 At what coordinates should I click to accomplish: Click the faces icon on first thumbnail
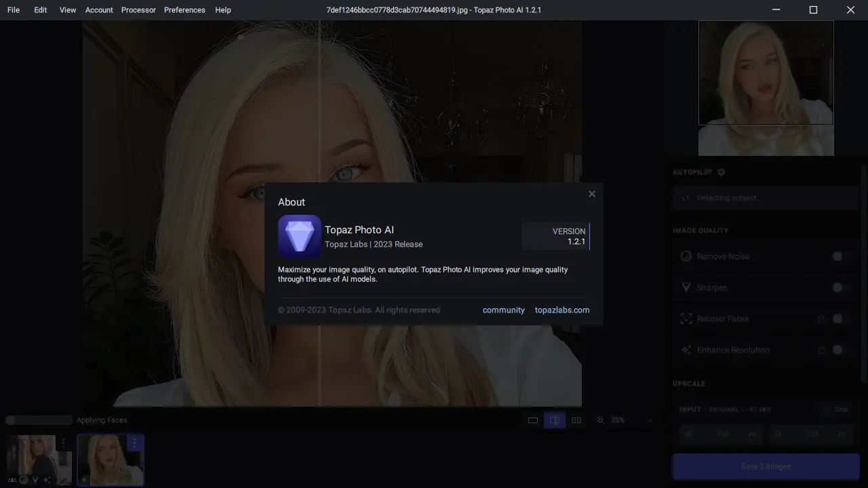pyautogui.click(x=13, y=480)
